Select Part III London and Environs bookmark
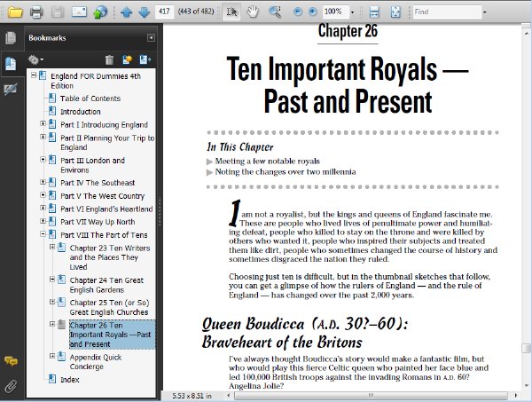The width and height of the screenshot is (532, 402). point(92,165)
